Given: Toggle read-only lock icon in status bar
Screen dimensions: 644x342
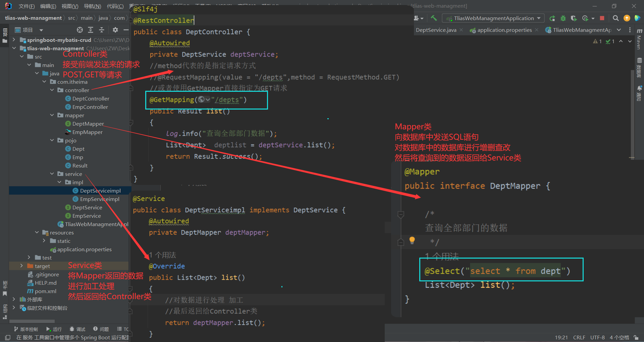Looking at the screenshot, I should (x=636, y=337).
